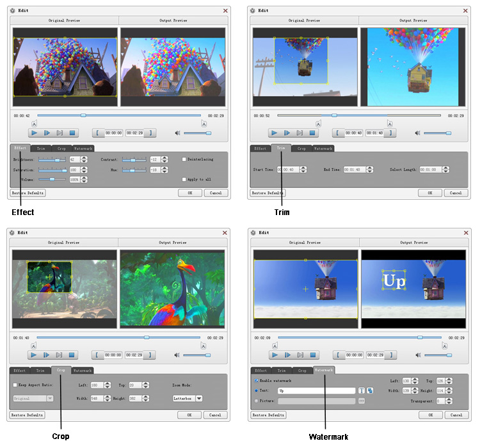Stop playback in the Effect window
Viewport: 480px width, 448px height.
click(x=72, y=133)
